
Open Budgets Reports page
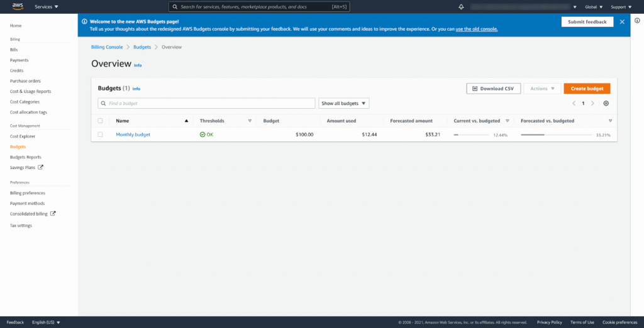point(25,157)
